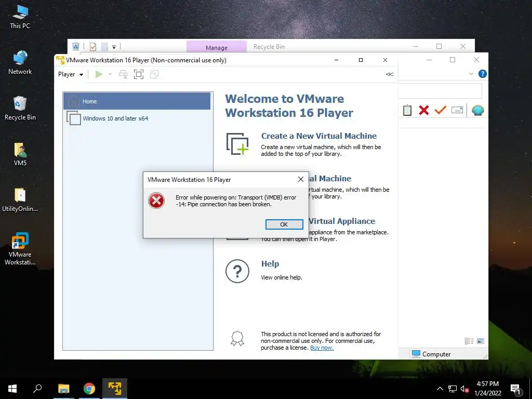The image size is (532, 399).
Task: Click the blue shell icon in Explorer ribbon
Action: pyautogui.click(x=478, y=110)
